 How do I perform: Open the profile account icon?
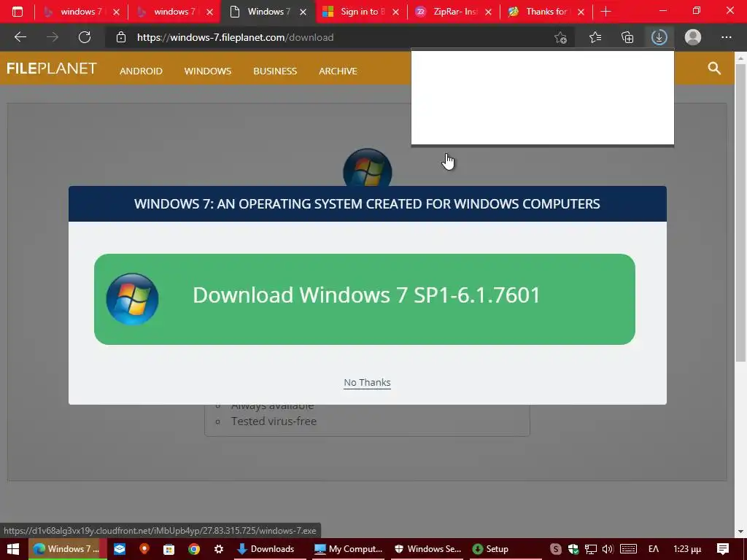click(693, 37)
